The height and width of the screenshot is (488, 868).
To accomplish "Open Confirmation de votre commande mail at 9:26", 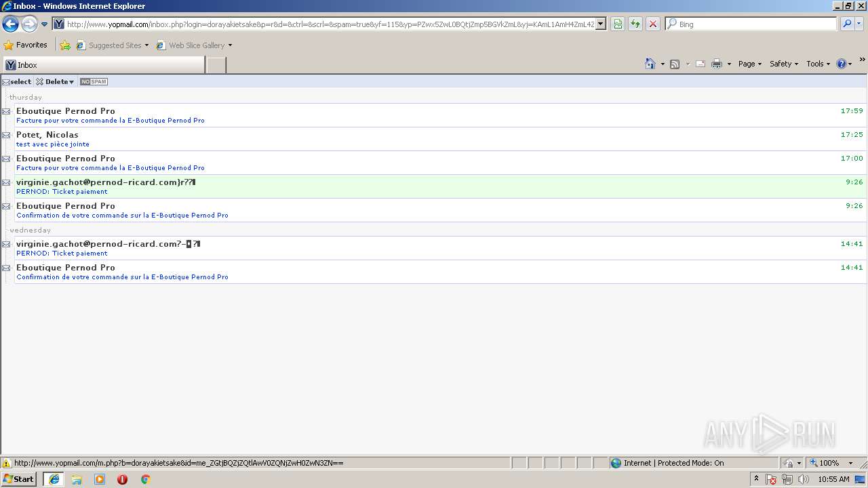I will pyautogui.click(x=441, y=210).
